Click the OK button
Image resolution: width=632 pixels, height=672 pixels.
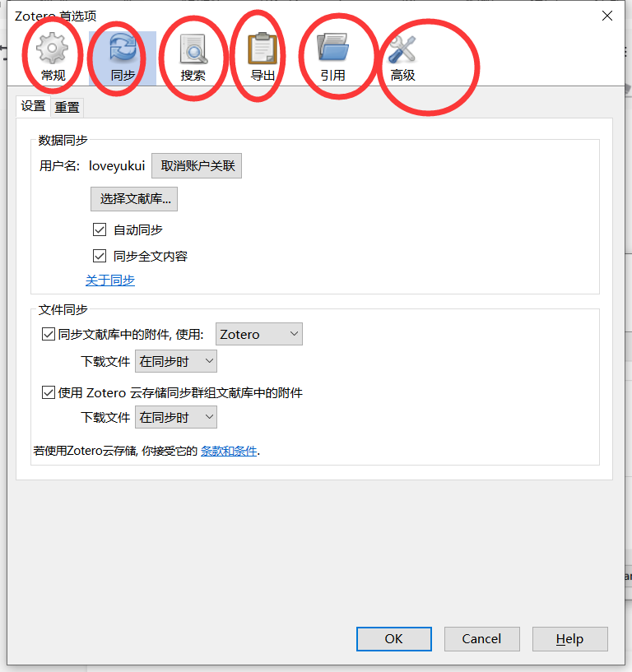tap(394, 639)
